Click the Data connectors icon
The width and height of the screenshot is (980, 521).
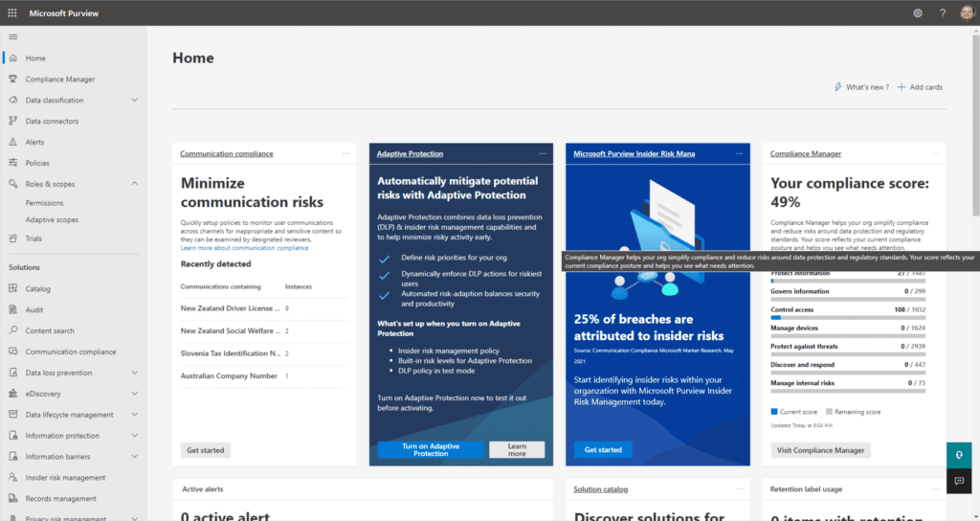(x=13, y=121)
